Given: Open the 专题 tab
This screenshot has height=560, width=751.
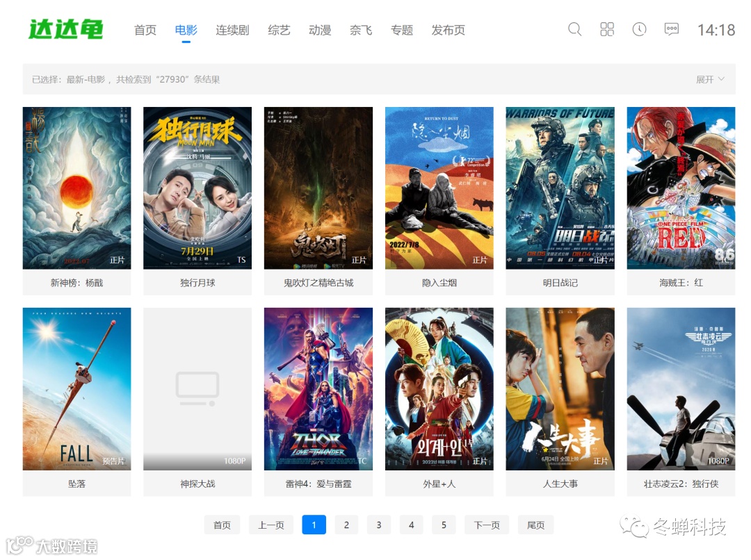Looking at the screenshot, I should point(401,30).
